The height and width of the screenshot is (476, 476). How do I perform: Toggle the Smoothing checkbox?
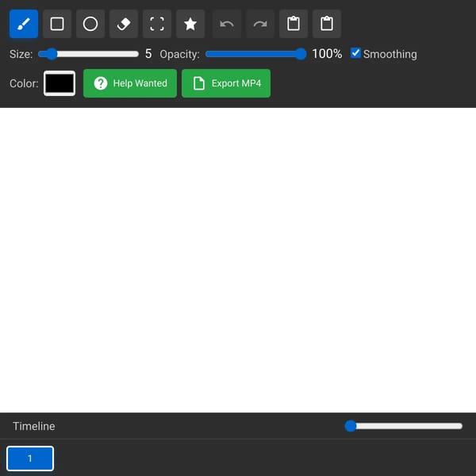tap(355, 53)
